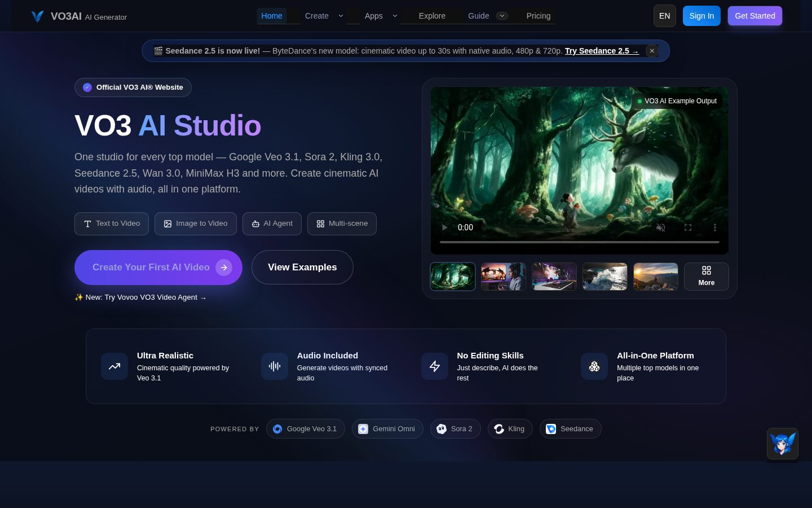Click the POWERED BY label
The width and height of the screenshot is (812, 508).
[x=235, y=429]
